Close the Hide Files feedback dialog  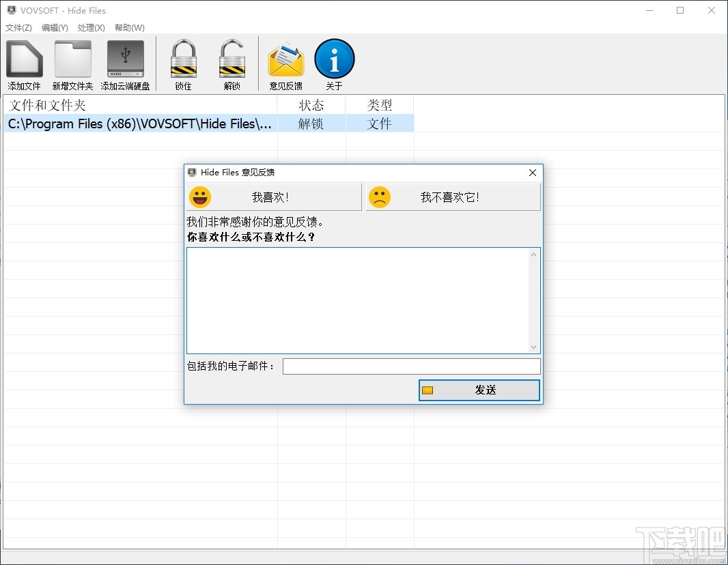[x=532, y=173]
